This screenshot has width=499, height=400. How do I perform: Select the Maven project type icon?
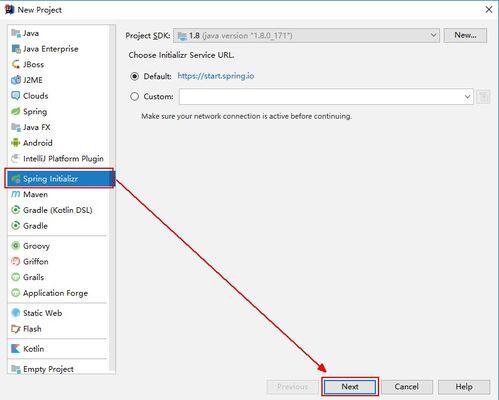pyautogui.click(x=16, y=194)
